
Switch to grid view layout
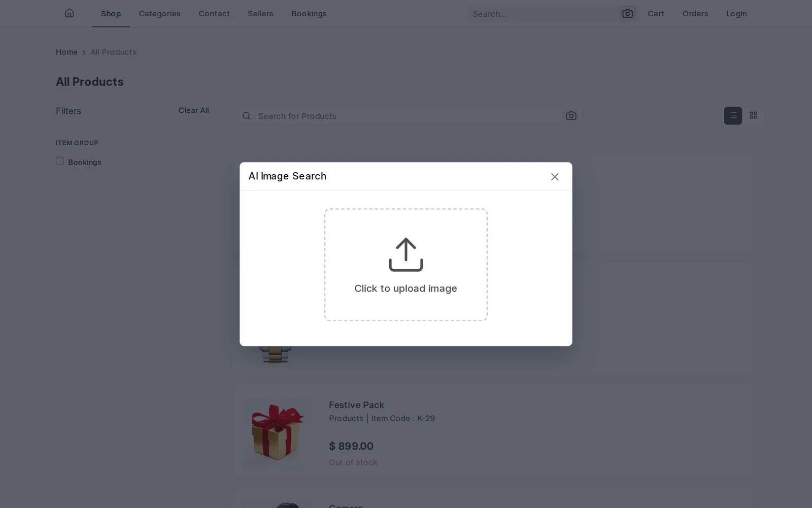click(753, 115)
